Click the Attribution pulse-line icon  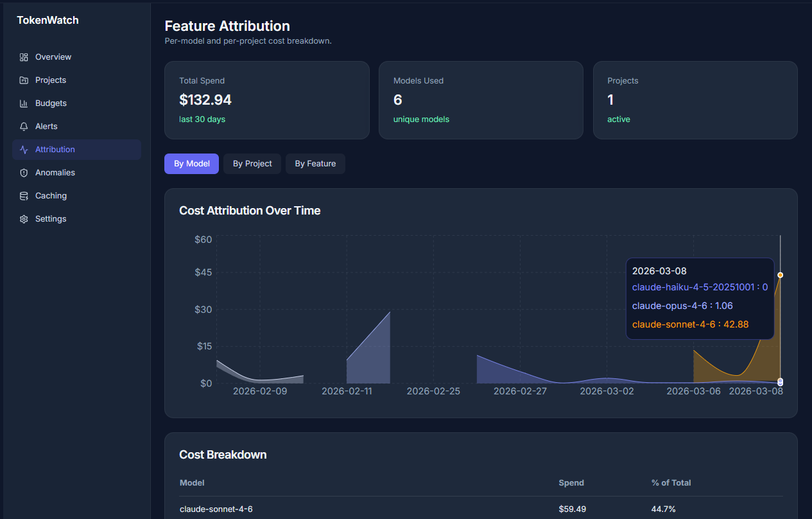click(x=24, y=149)
